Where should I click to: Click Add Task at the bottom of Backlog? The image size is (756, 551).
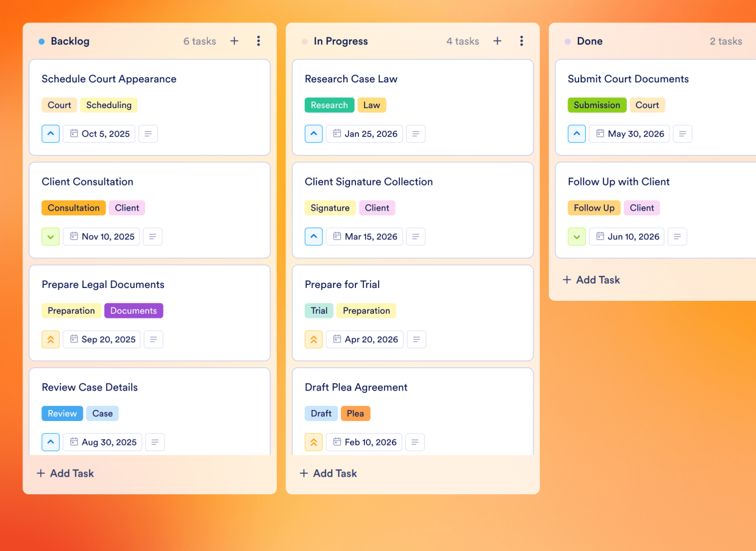[65, 473]
